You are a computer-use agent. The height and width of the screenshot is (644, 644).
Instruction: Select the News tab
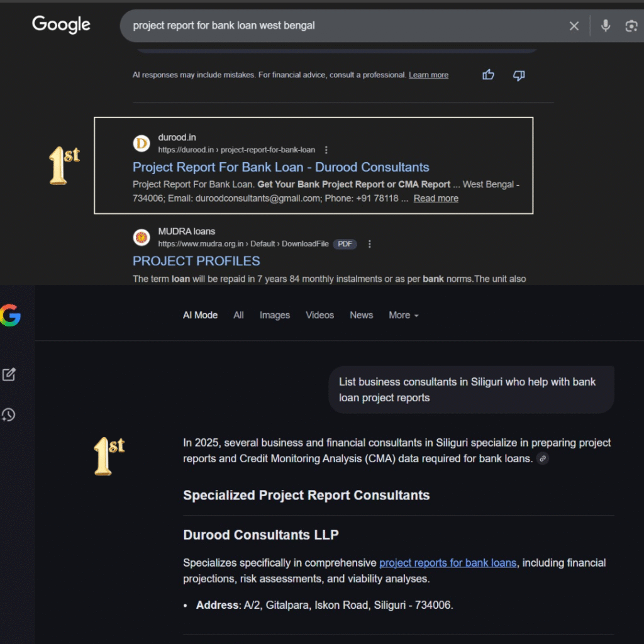tap(361, 315)
